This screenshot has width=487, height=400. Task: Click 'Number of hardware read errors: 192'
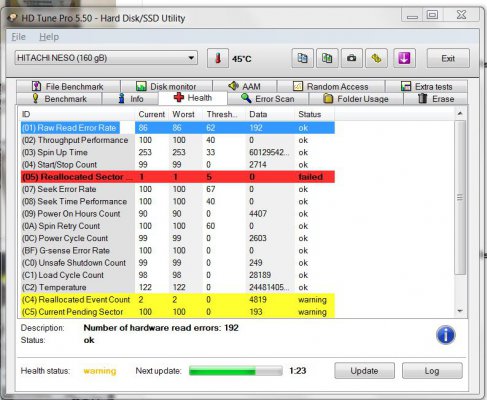[x=161, y=328]
